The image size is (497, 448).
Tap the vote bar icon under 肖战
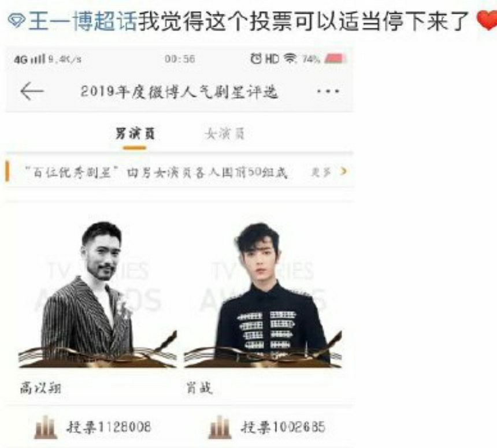pyautogui.click(x=220, y=427)
